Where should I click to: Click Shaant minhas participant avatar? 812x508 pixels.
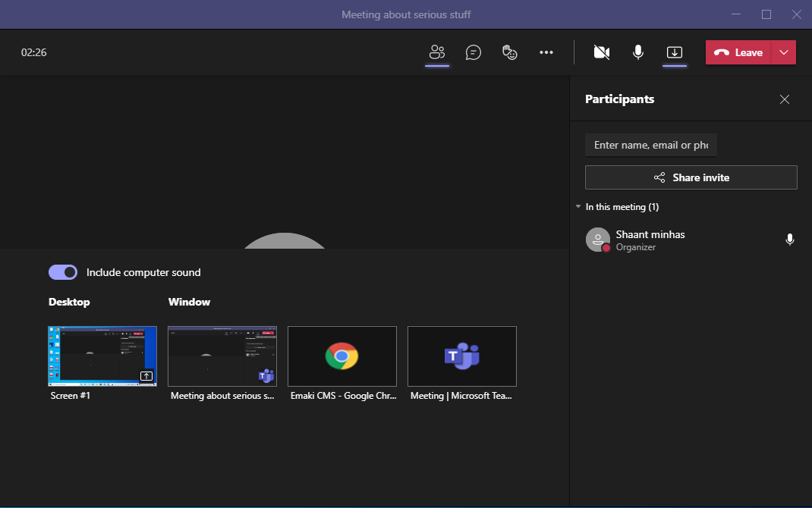pos(598,240)
